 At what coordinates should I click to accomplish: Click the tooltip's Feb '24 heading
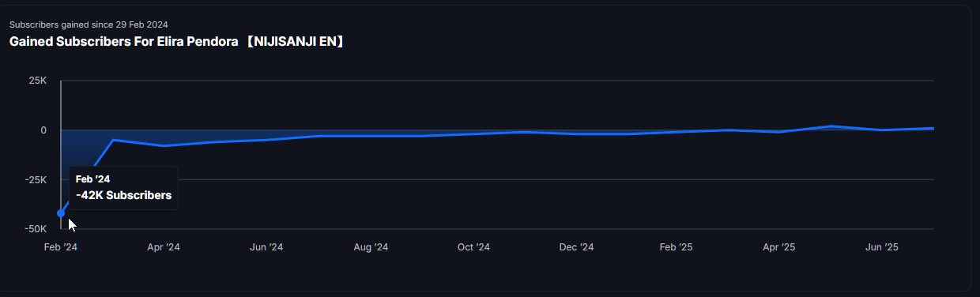(x=92, y=179)
